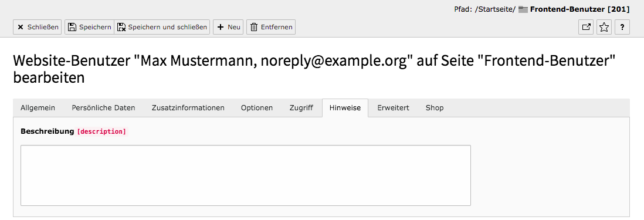Click the trash can icon
644x220 pixels.
[254, 27]
